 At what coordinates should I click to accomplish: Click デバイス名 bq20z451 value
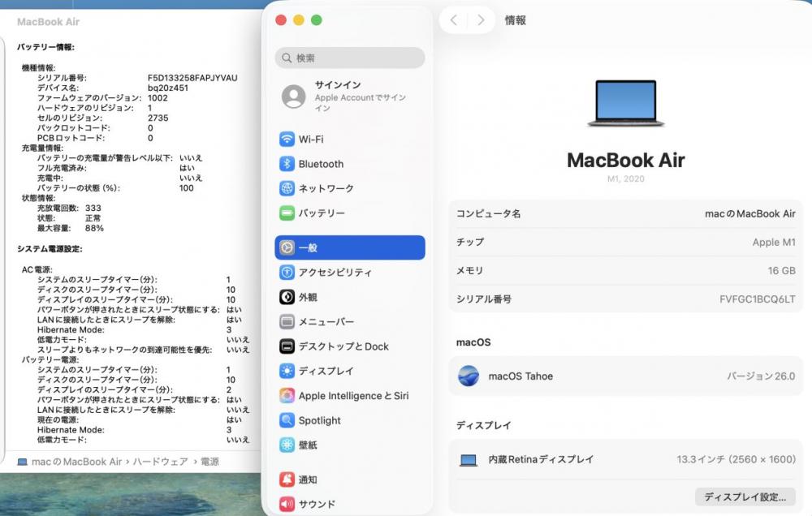[x=168, y=88]
